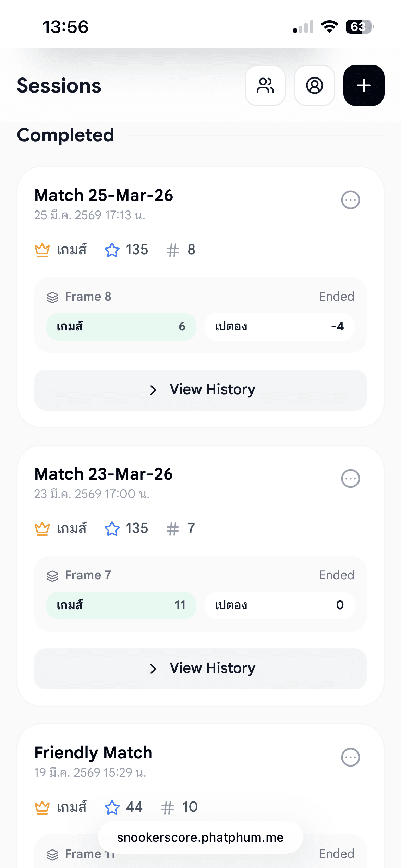
Task: Tap the Frame 8 layers icon
Action: coord(52,297)
